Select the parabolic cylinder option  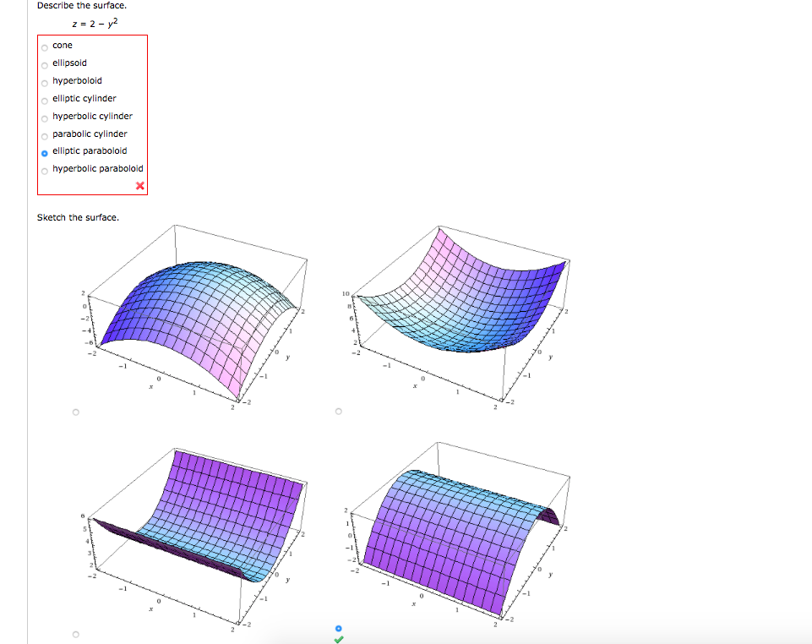tap(44, 134)
